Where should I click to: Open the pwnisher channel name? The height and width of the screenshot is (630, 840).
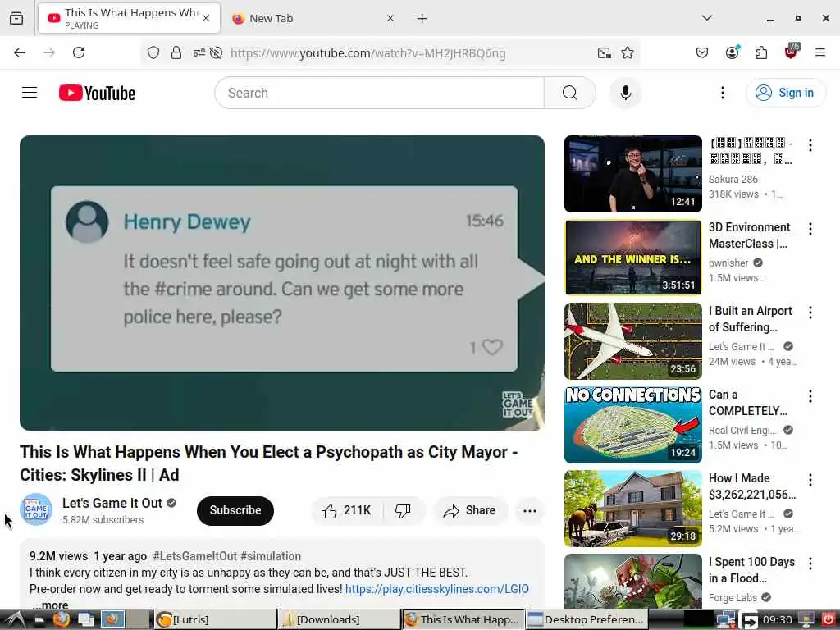[x=728, y=263]
